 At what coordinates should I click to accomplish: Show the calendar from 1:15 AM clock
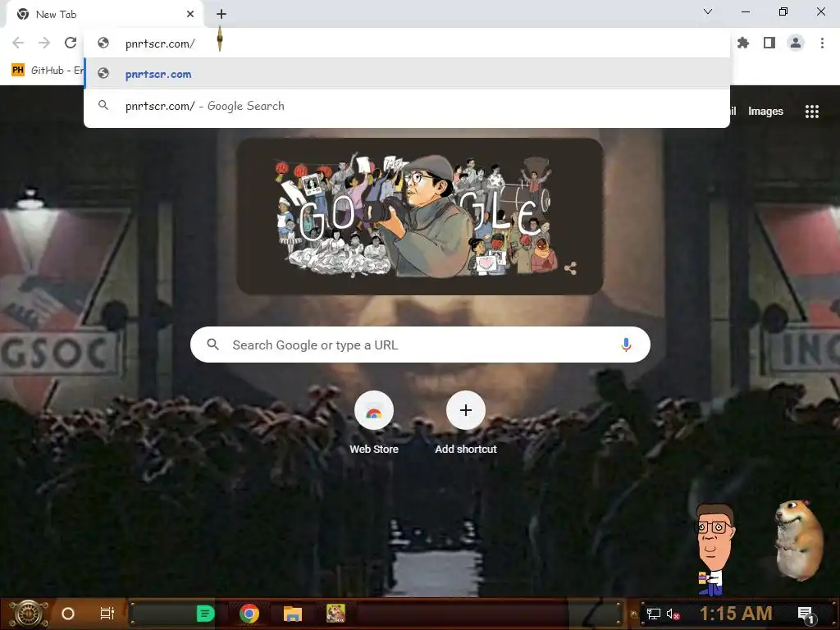[x=736, y=614]
